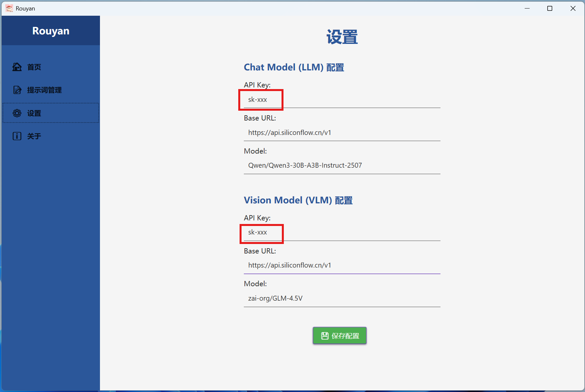Click the gear icon in the sidebar

tap(17, 113)
